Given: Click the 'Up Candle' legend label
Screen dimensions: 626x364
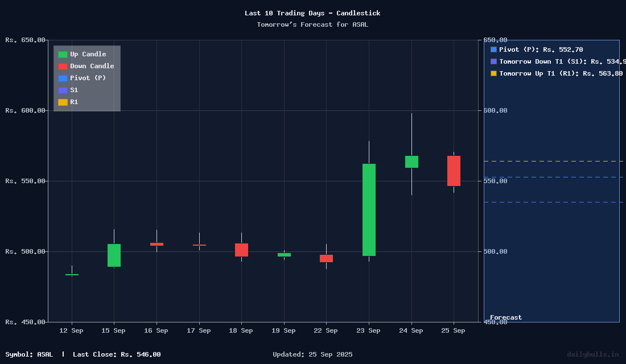Looking at the screenshot, I should (x=88, y=54).
